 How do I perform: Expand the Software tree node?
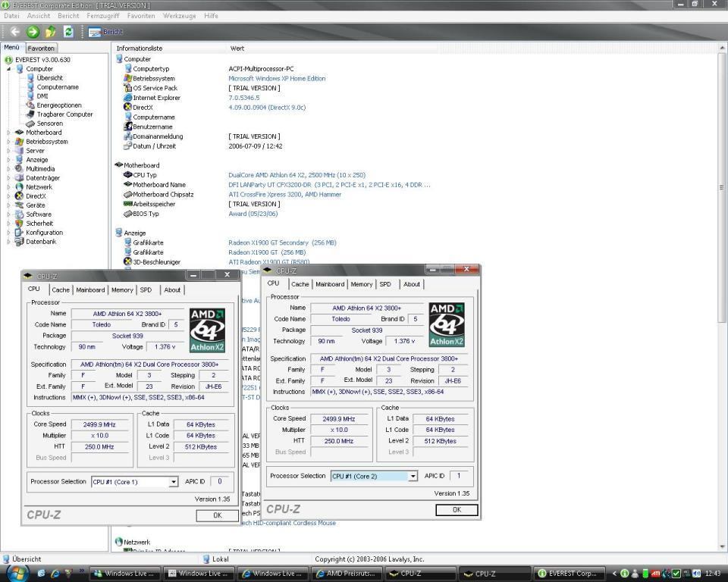point(8,214)
